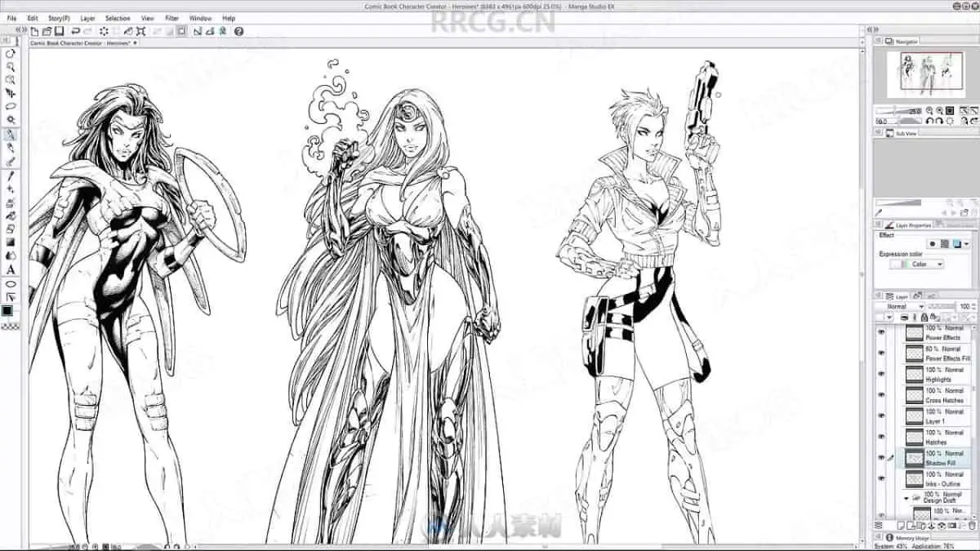Click the Open file icon in toolbar
Screen dimensions: 980x551
[47, 31]
